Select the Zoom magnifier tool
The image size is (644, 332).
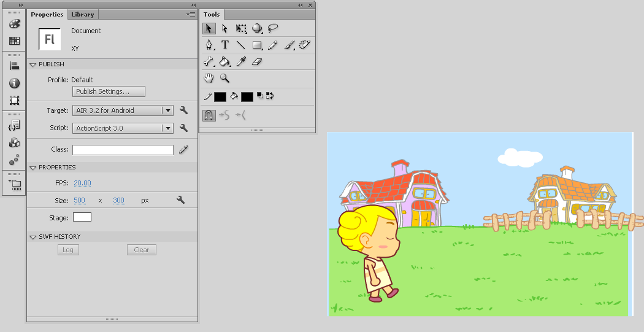(224, 78)
